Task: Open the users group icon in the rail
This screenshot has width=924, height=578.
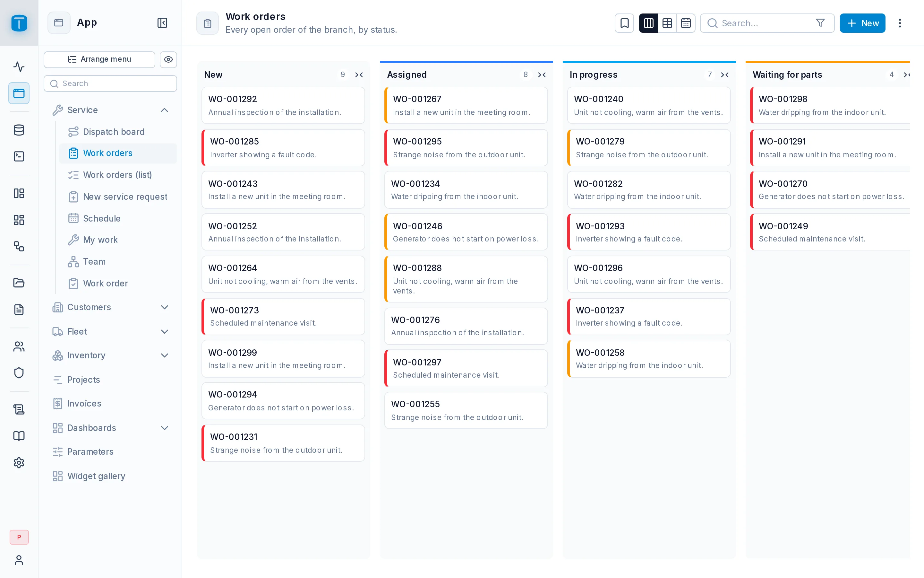Action: point(19,346)
